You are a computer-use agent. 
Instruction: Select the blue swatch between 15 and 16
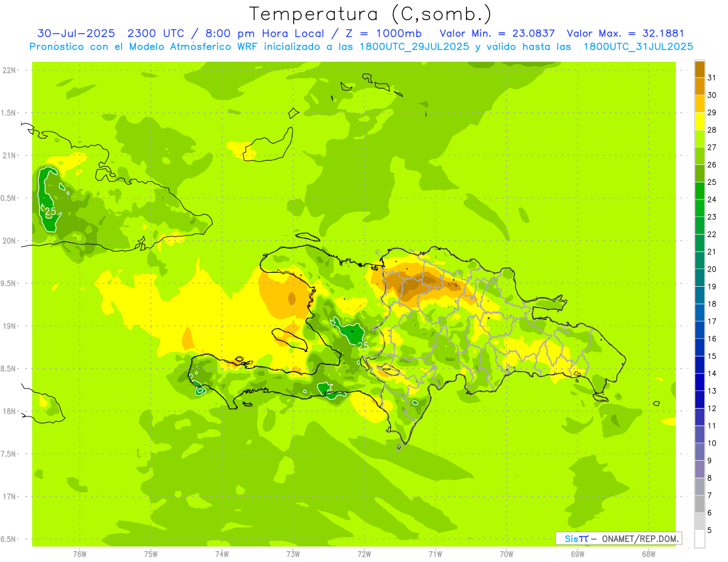click(x=699, y=347)
